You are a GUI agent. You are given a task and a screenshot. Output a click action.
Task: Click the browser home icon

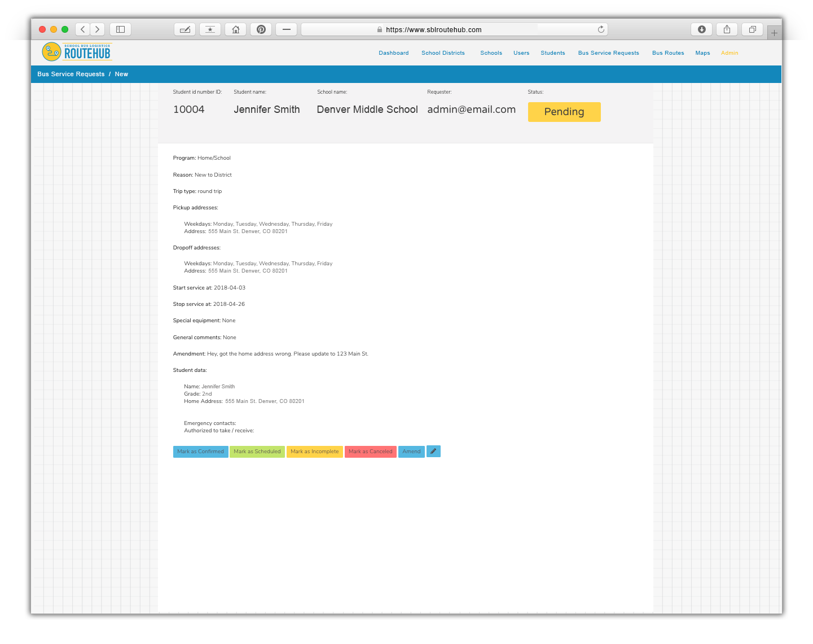point(235,29)
